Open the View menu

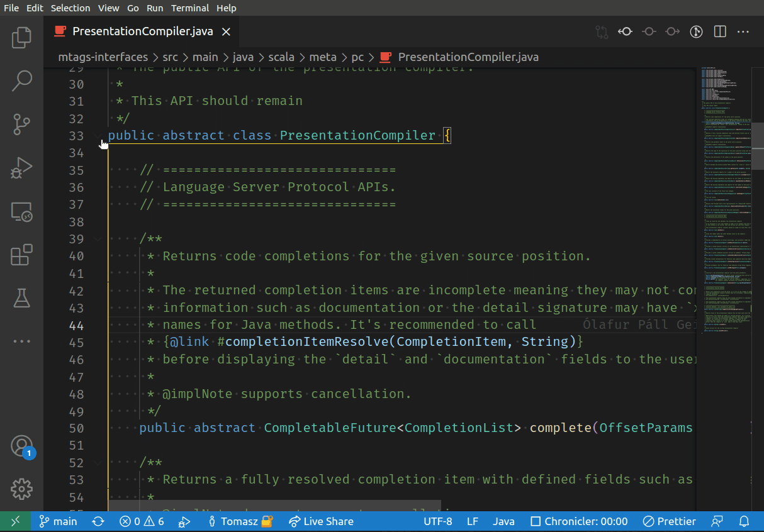point(109,8)
